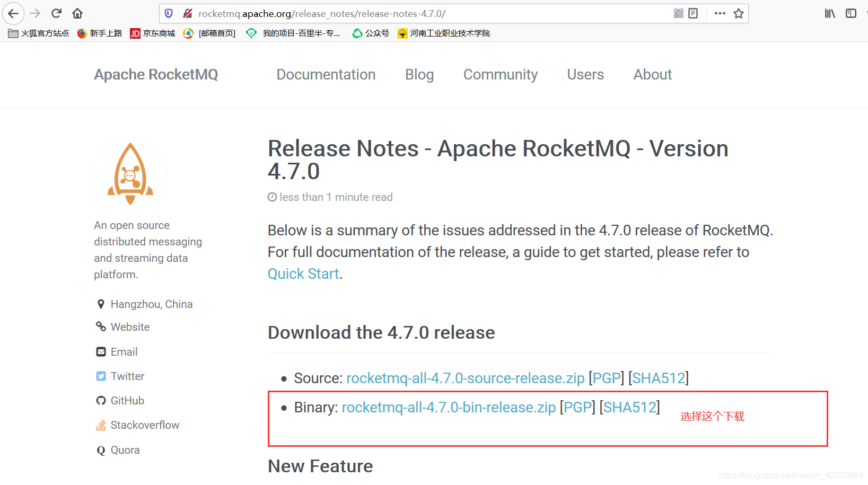Open the Binary PGP signature link

click(x=577, y=408)
